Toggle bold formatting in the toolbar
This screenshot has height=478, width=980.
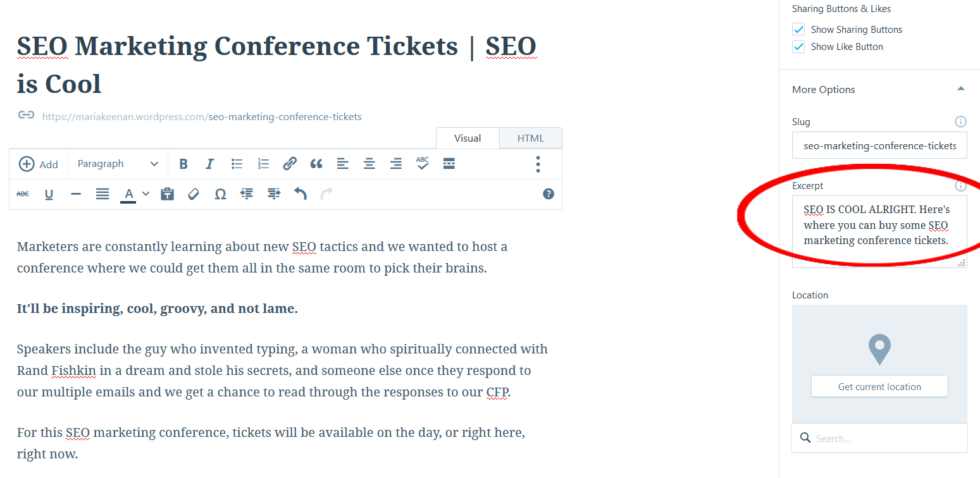pos(183,164)
